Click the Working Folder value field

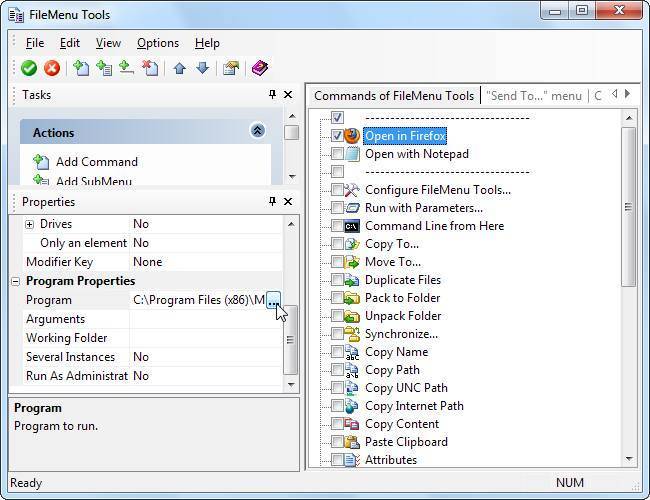click(206, 338)
